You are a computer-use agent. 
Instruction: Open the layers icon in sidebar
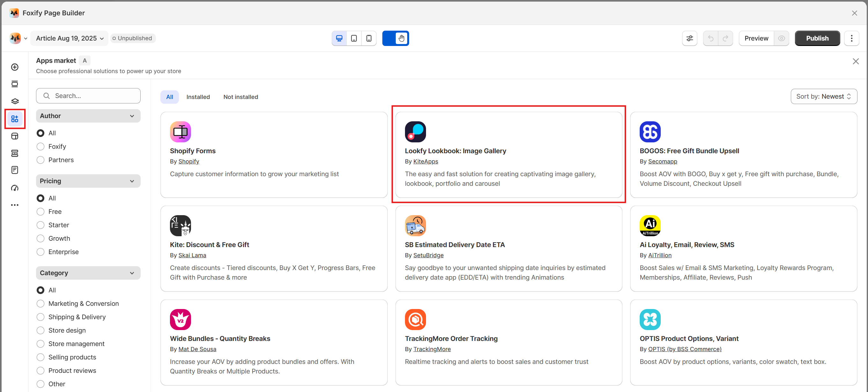[14, 101]
